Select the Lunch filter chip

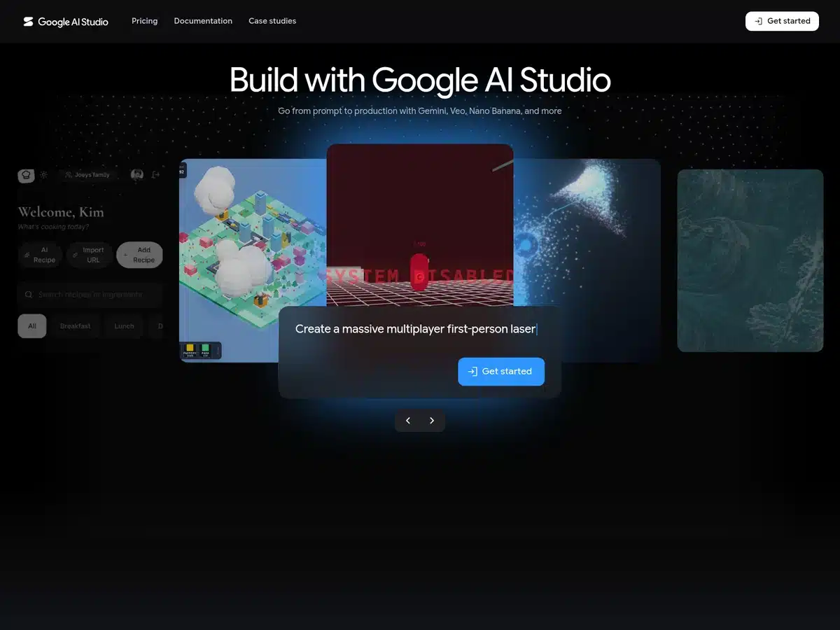124,326
